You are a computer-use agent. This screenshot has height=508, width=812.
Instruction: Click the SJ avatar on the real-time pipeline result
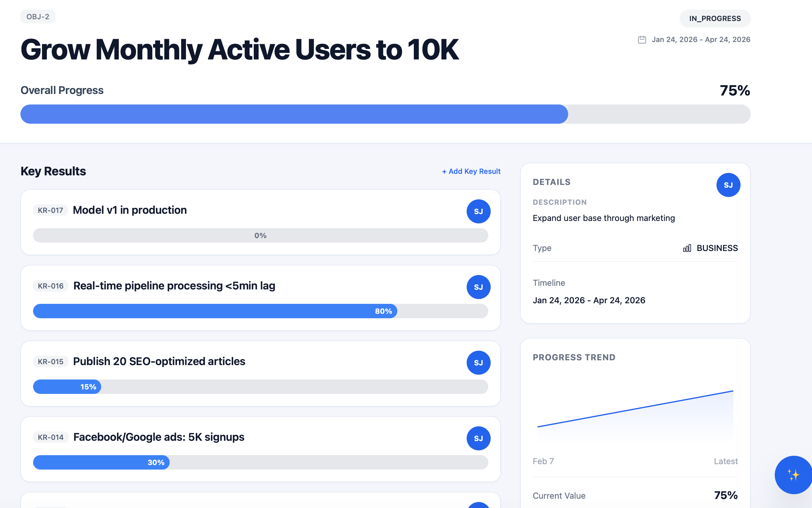click(478, 287)
